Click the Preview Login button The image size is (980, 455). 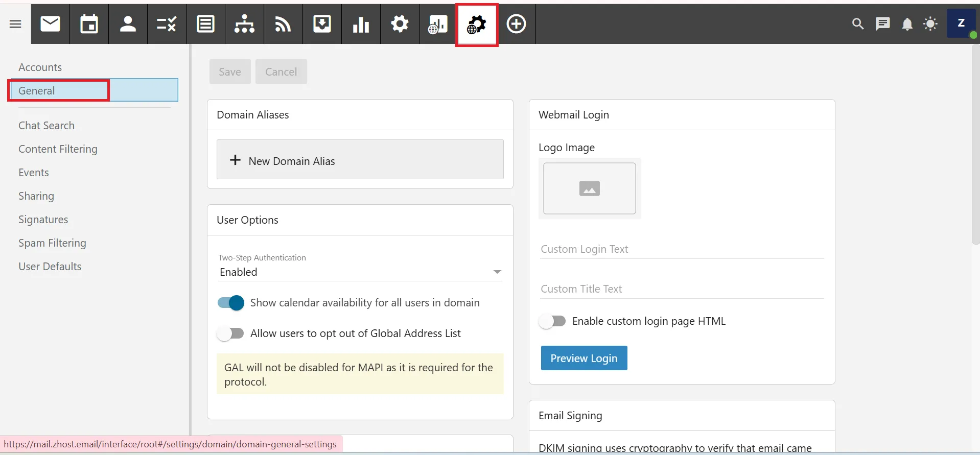(x=584, y=358)
